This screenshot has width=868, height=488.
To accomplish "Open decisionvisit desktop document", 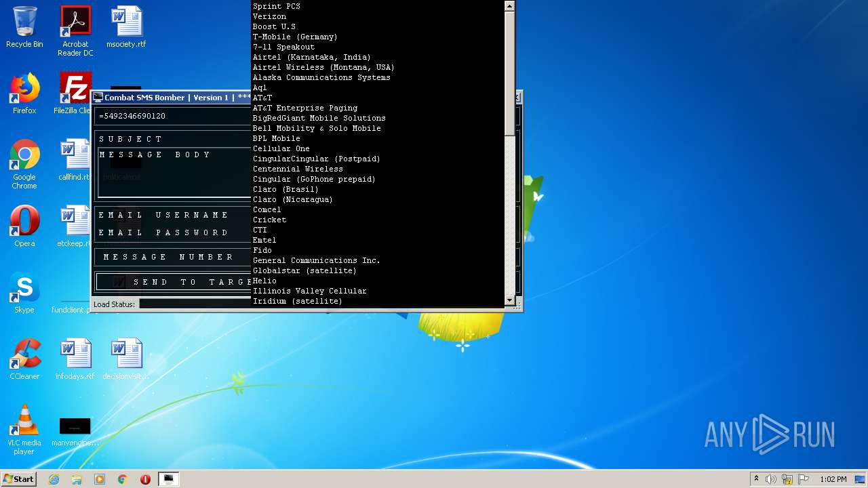I will [x=126, y=359].
